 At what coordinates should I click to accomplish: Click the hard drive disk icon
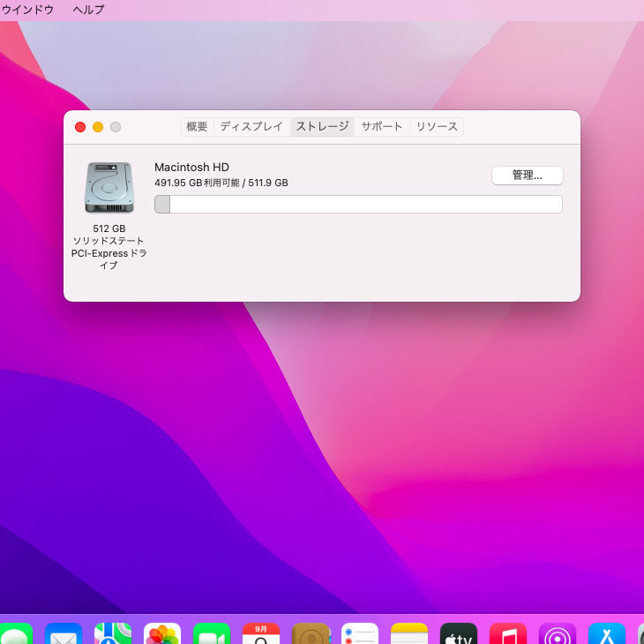click(109, 187)
